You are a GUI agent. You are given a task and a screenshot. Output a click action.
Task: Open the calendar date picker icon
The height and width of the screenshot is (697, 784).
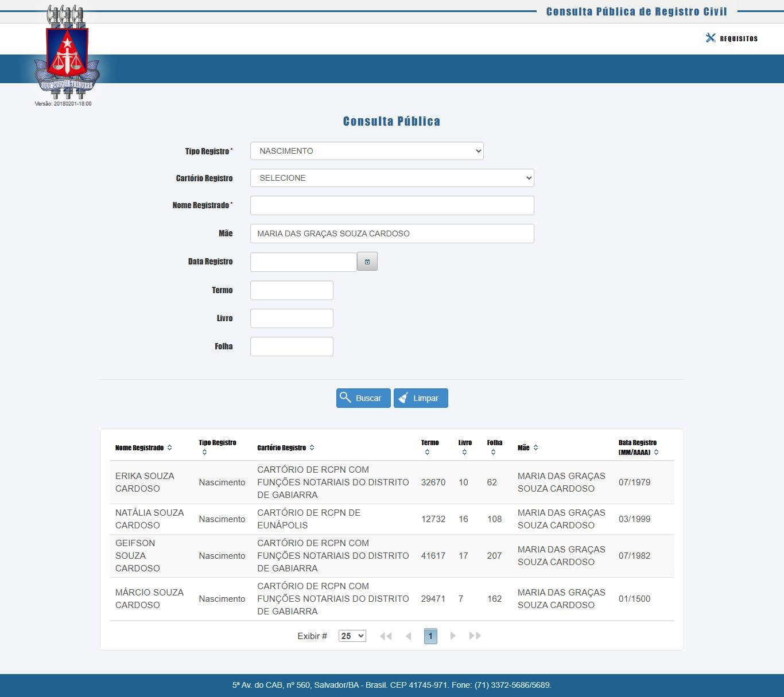click(x=367, y=262)
